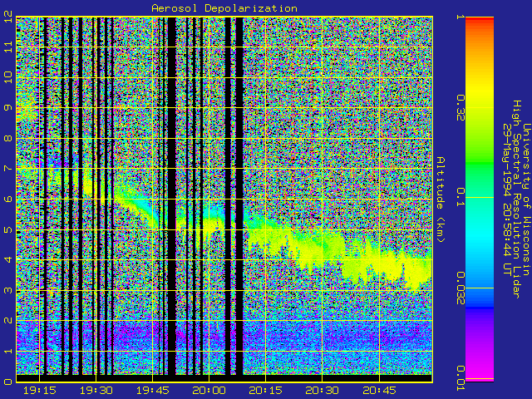Click 'University of Wisconsin' text
Screen dimensions: 532x399
click(x=526, y=199)
